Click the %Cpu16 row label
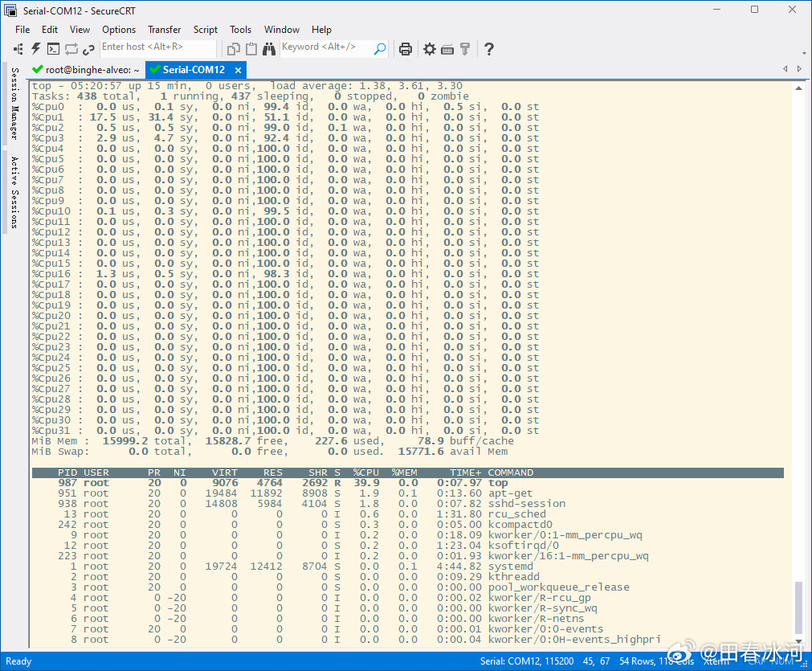Viewport: 812px width, 671px height. (51, 274)
